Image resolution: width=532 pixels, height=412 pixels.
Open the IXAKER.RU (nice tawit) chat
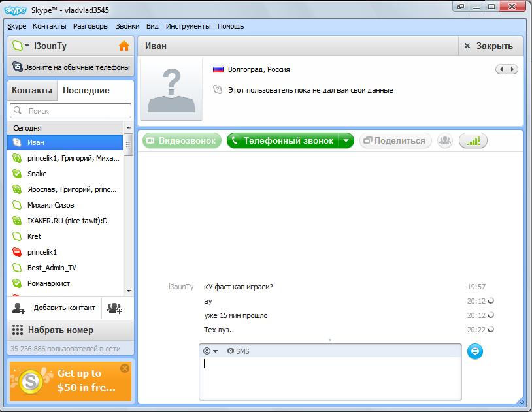[x=65, y=221]
